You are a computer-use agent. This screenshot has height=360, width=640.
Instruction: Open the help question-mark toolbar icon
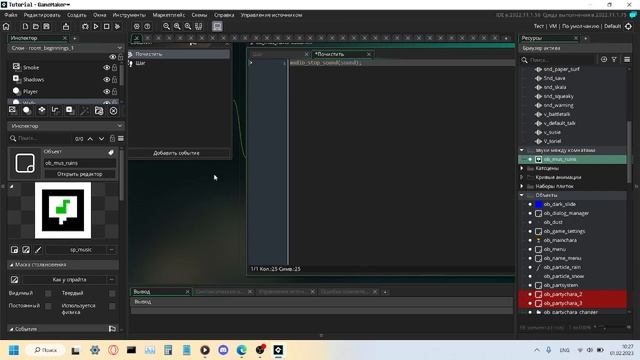pyautogui.click(x=147, y=27)
